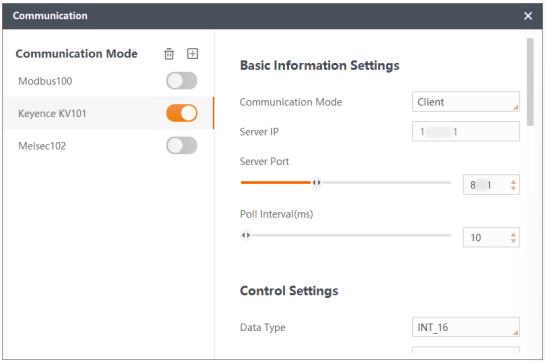Disable the Keyence KV101 toggle

click(x=181, y=113)
